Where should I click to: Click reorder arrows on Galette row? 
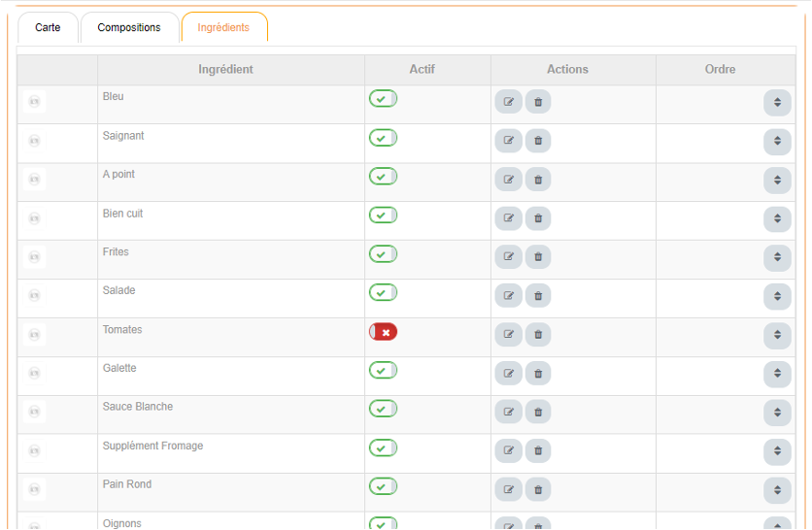click(x=777, y=374)
